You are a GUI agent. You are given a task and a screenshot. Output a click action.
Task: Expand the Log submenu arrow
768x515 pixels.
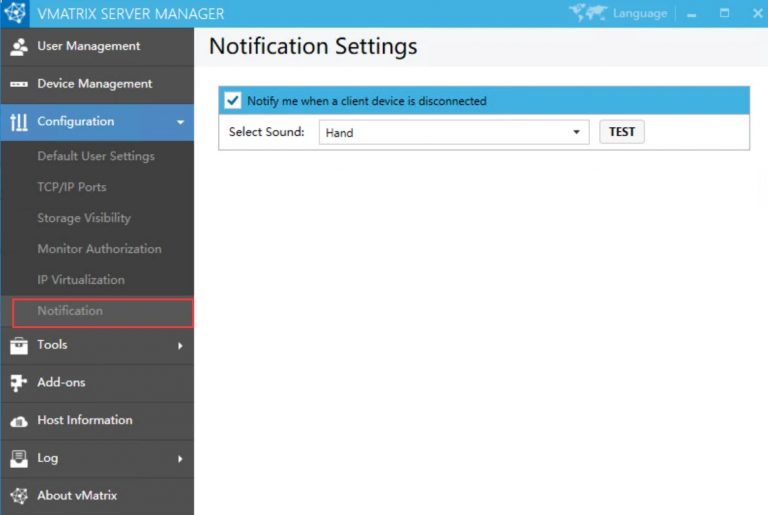click(180, 459)
